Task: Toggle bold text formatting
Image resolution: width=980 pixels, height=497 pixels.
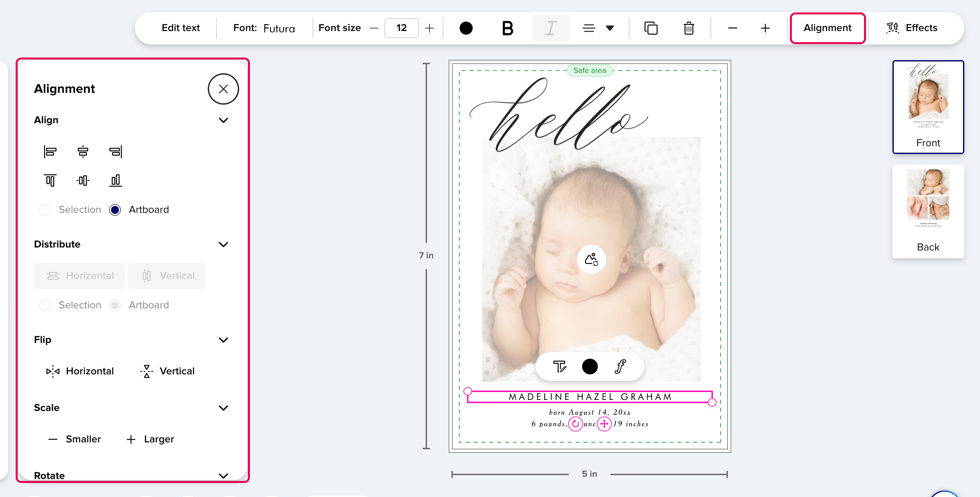Action: tap(508, 28)
